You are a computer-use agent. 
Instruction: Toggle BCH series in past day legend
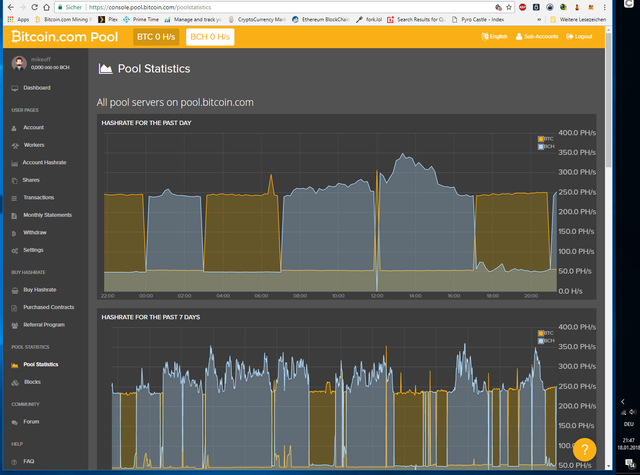[x=546, y=146]
